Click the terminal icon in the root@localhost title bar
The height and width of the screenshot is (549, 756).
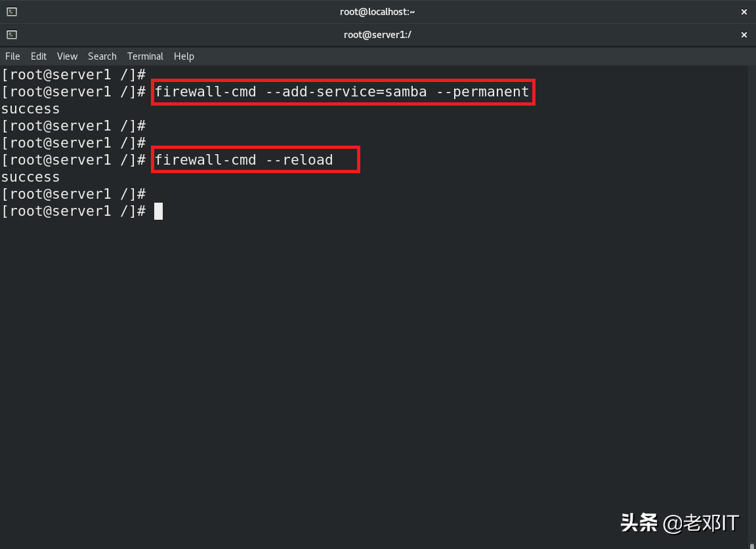(12, 12)
